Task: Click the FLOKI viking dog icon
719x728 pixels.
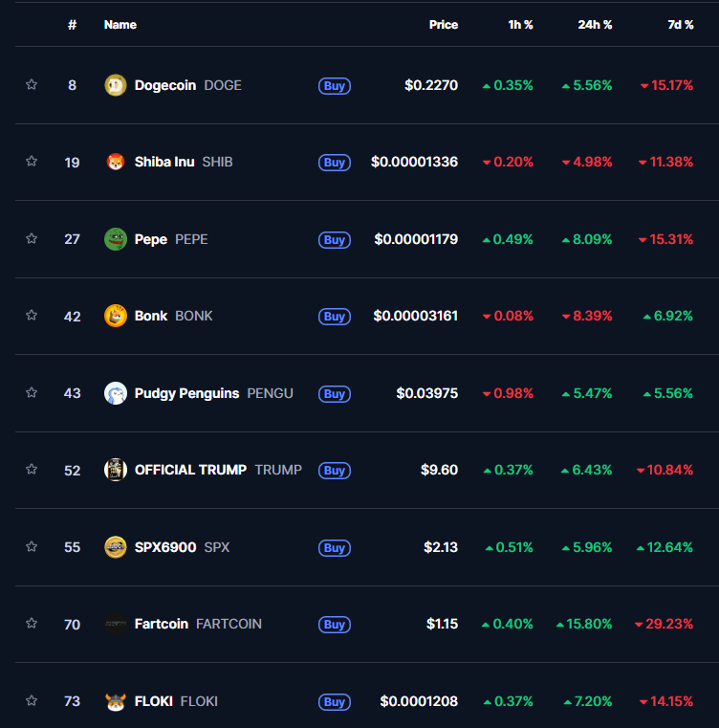Action: 115,701
